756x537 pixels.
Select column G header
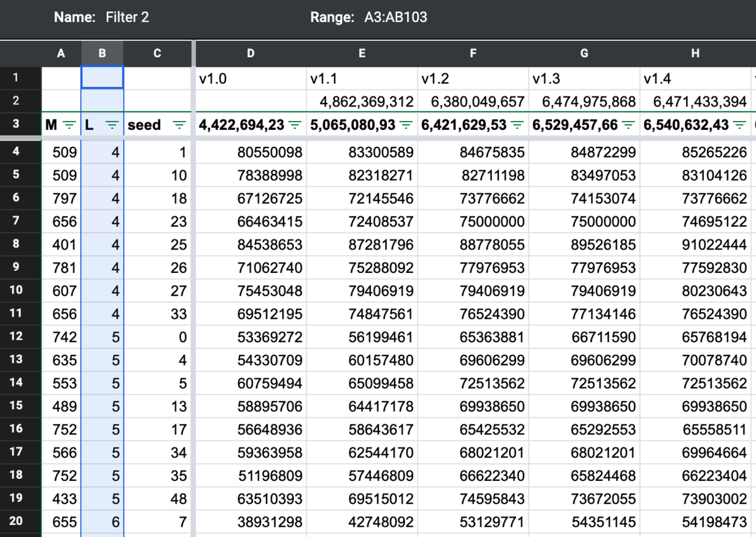pyautogui.click(x=584, y=54)
